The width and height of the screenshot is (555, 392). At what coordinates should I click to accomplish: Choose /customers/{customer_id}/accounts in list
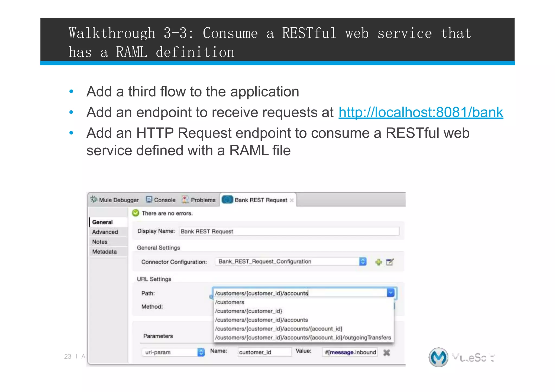pos(304,320)
